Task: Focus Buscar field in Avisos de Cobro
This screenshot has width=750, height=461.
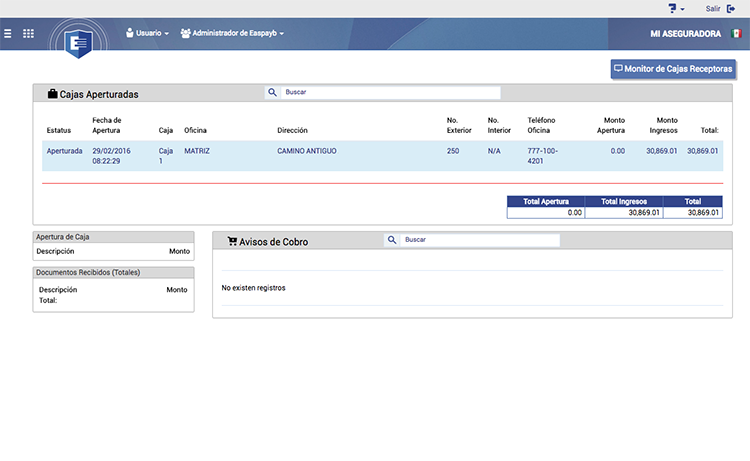Action: pyautogui.click(x=479, y=240)
